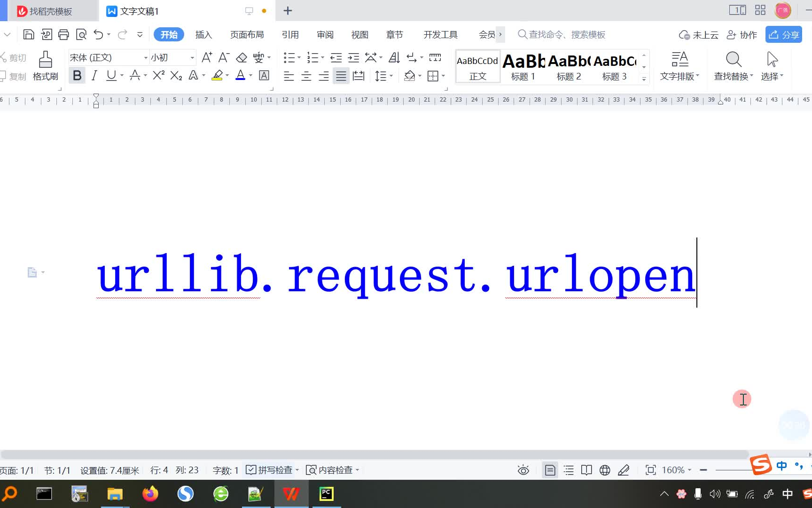Click the PyCharm icon in taskbar

[326, 494]
